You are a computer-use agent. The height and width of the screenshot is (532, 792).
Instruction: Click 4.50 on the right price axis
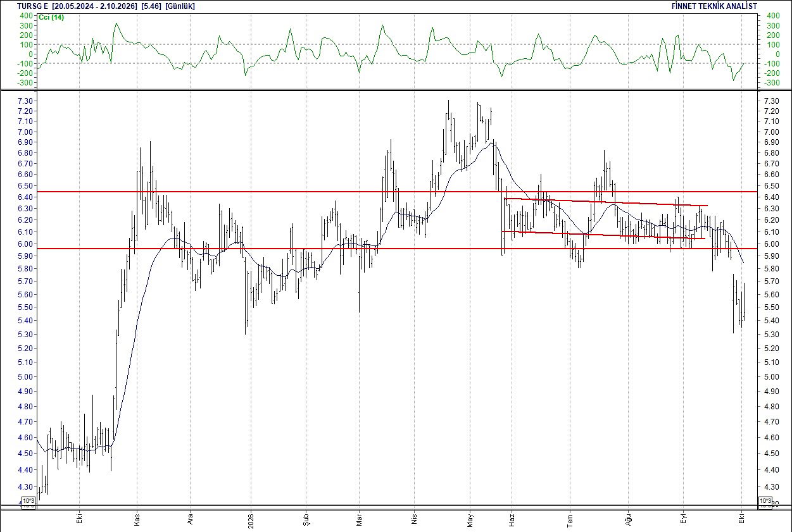point(772,454)
